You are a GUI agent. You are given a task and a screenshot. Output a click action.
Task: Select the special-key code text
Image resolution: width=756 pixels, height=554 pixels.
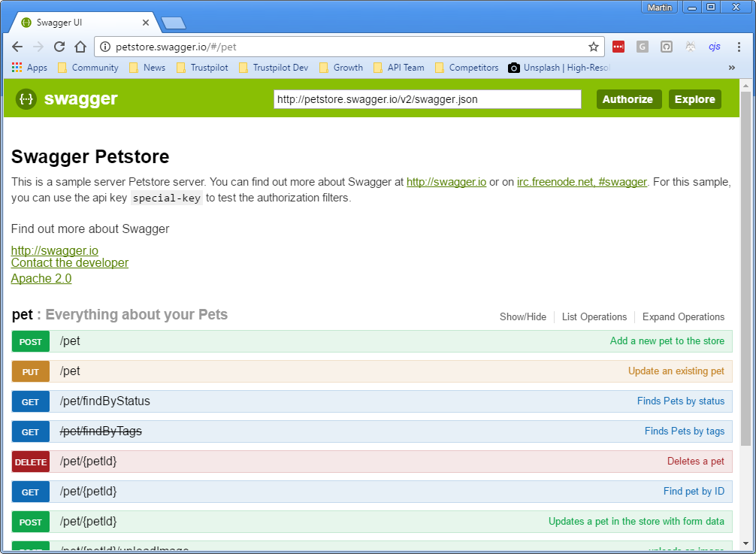(166, 198)
